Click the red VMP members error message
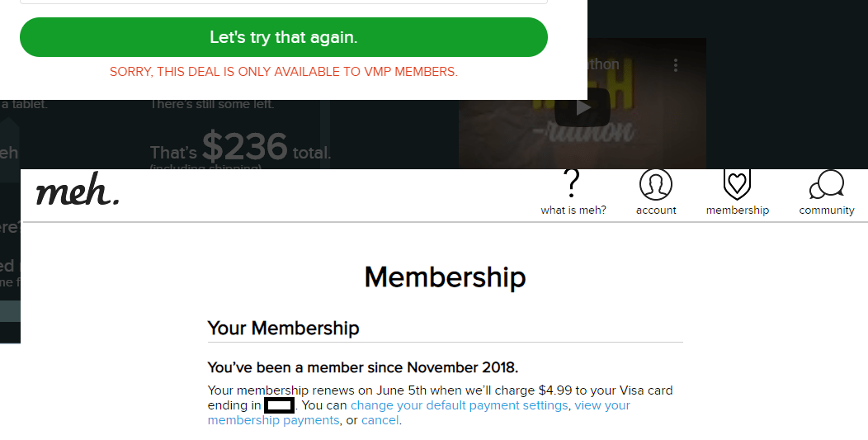This screenshot has height=440, width=868. tap(283, 72)
